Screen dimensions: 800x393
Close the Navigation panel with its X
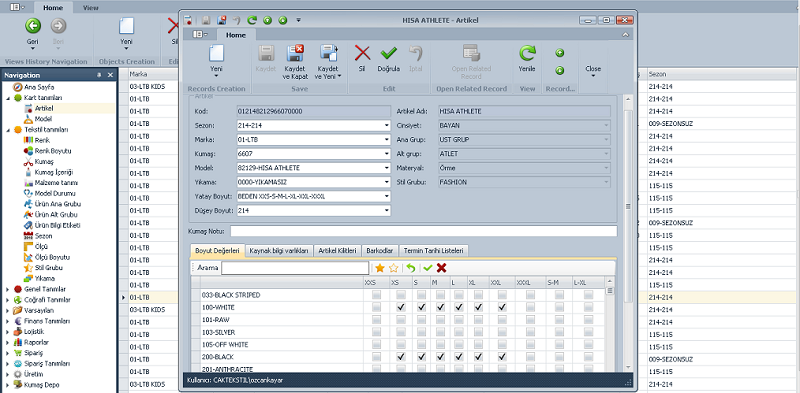tap(110, 75)
